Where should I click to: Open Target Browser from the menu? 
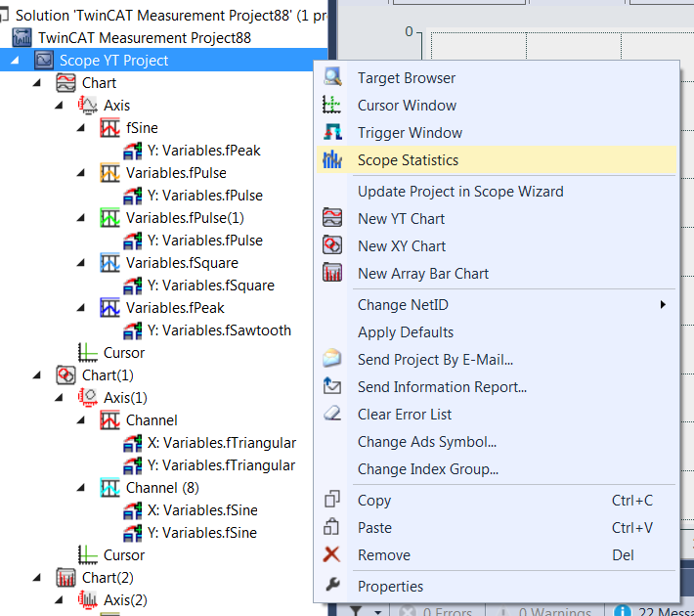click(497, 78)
